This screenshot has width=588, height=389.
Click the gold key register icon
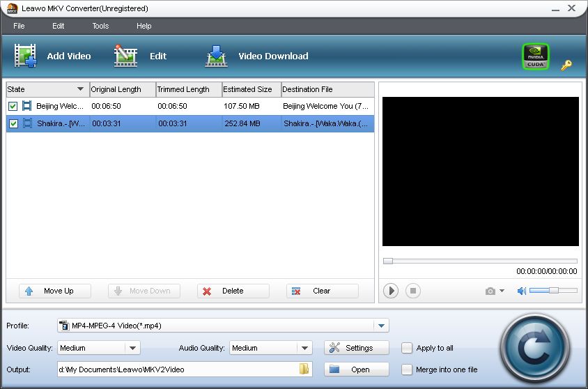566,65
